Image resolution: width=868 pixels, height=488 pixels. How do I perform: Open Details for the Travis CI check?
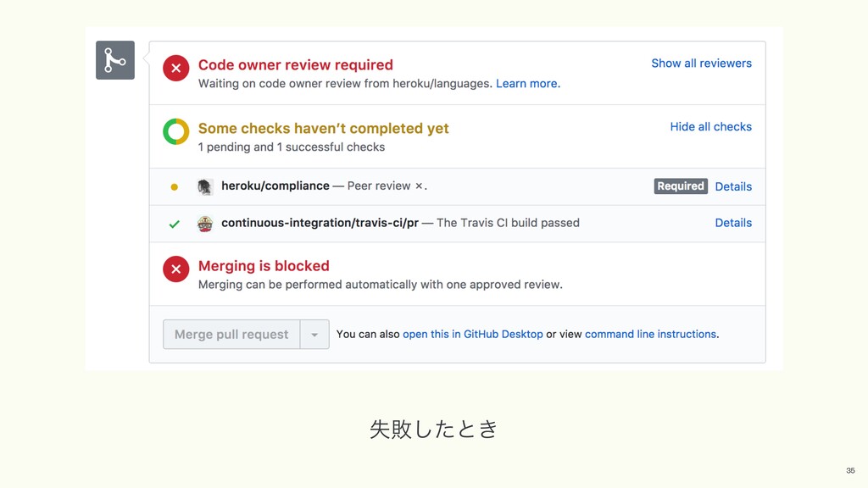(x=733, y=223)
